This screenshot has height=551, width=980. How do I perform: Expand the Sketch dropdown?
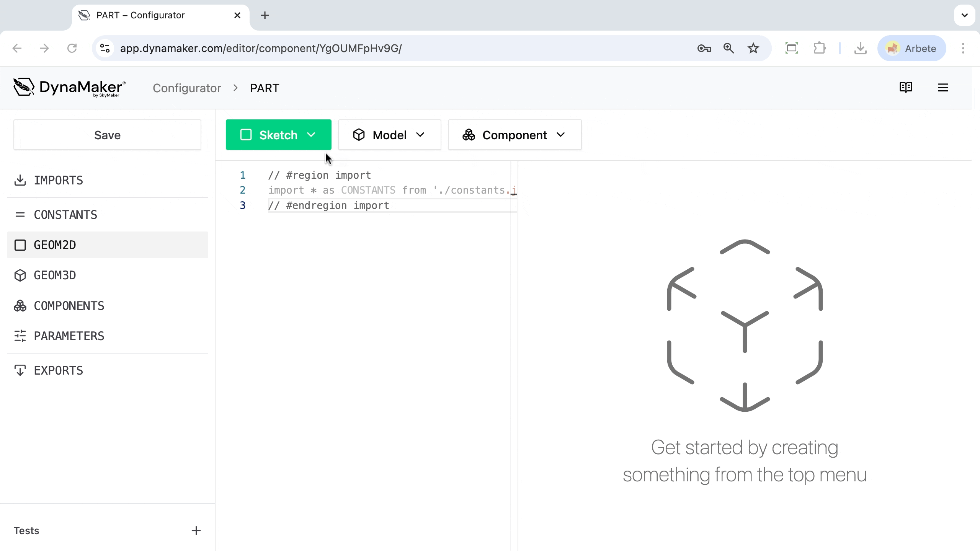[x=278, y=135]
